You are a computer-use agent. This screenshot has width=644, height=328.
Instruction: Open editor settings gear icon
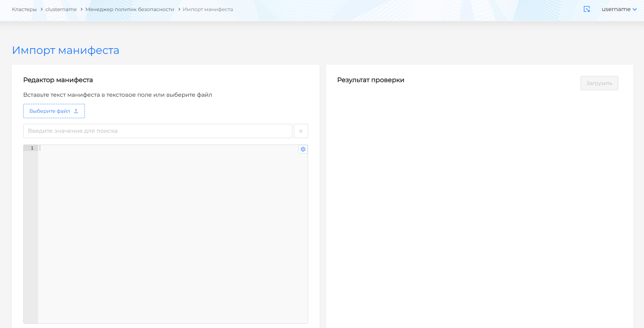[x=303, y=149]
